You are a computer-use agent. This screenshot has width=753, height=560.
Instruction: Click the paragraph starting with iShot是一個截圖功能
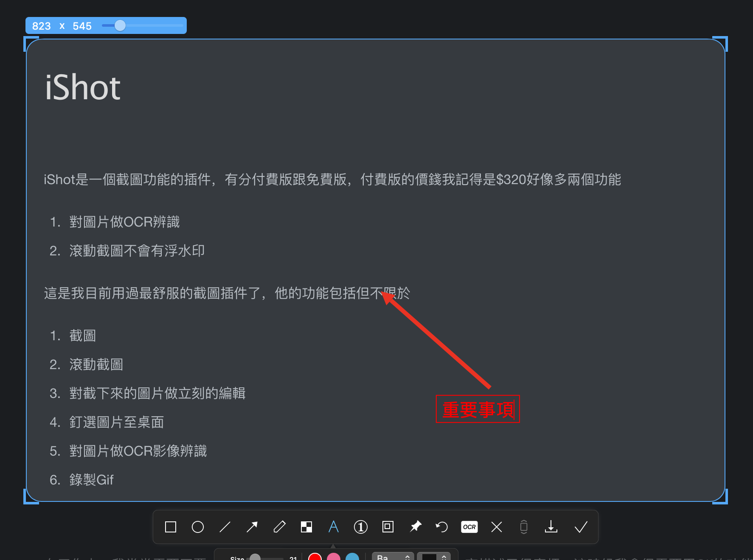tap(332, 179)
